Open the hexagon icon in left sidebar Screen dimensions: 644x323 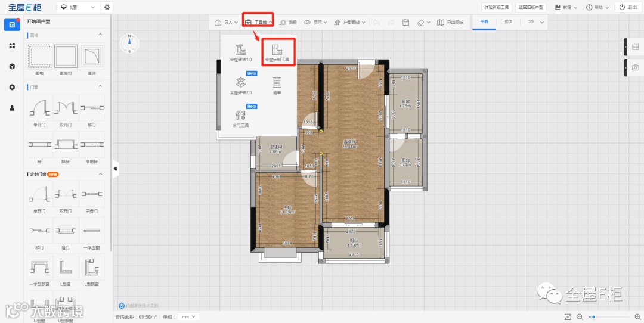coord(12,87)
